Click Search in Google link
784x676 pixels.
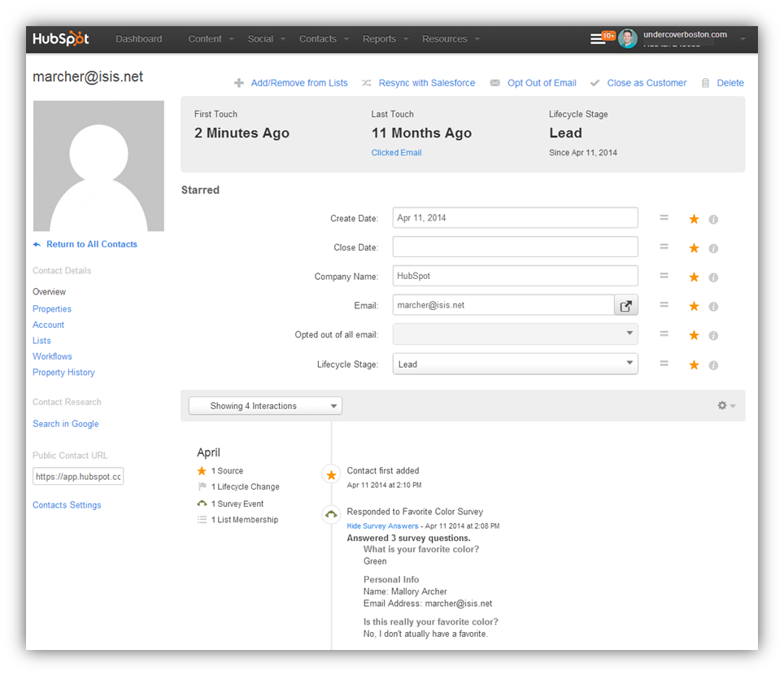[x=66, y=424]
